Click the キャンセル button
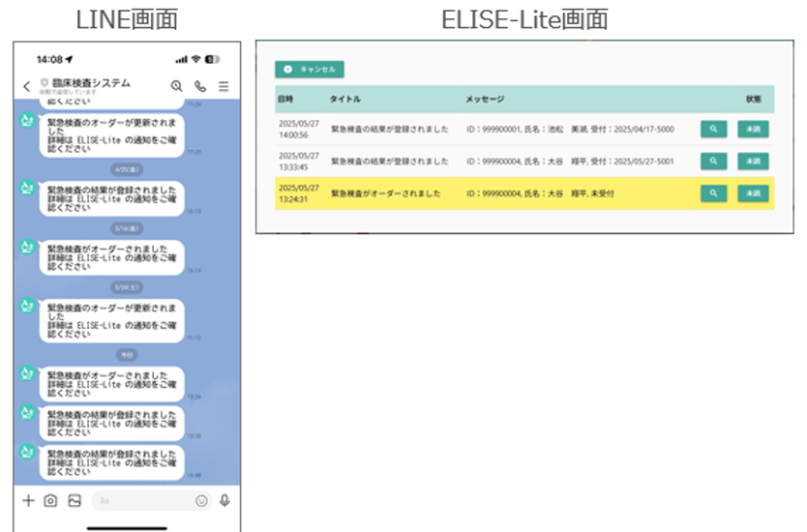 (310, 70)
